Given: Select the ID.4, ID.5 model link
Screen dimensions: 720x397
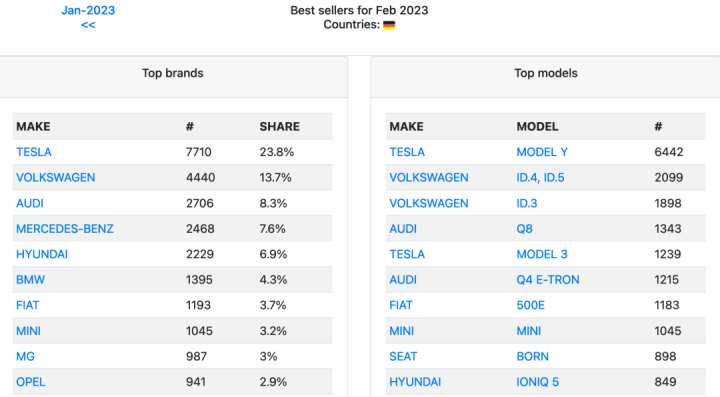Looking at the screenshot, I should coord(540,178).
